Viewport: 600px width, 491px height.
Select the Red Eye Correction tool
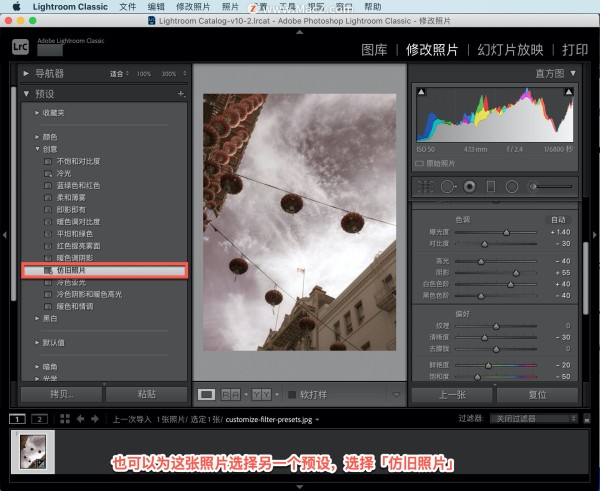click(x=468, y=187)
